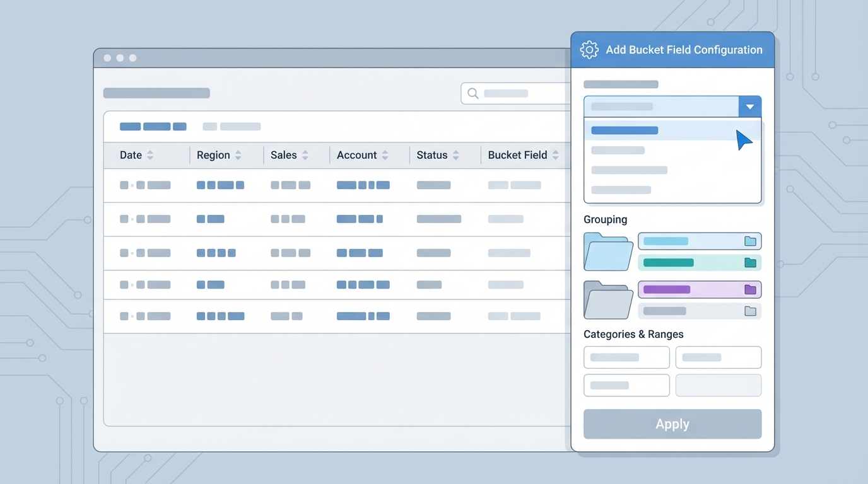868x484 pixels.
Task: Click the teal bucket icon on the green row
Action: point(750,263)
